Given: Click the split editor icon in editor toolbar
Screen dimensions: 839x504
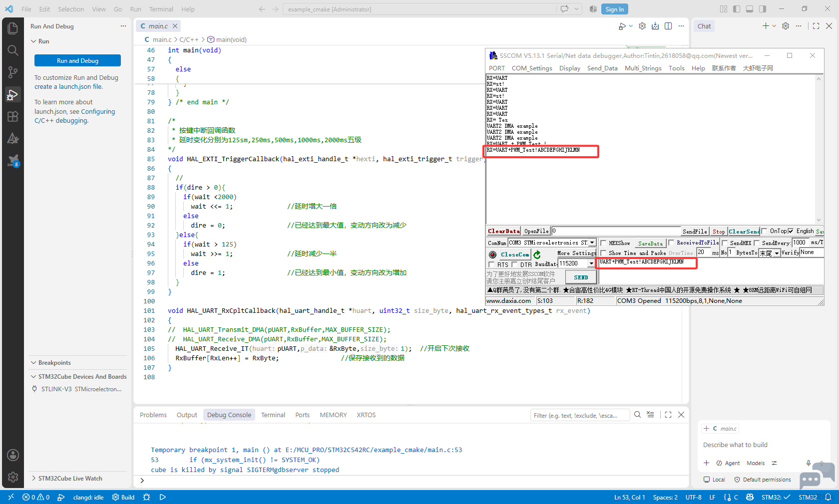Looking at the screenshot, I should pyautogui.click(x=668, y=26).
